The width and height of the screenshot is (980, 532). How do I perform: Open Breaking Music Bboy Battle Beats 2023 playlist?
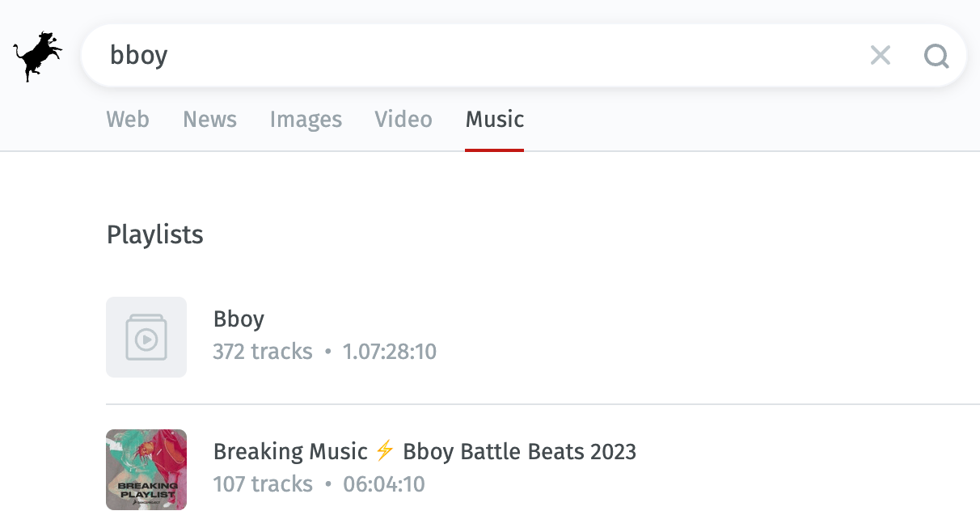[425, 452]
